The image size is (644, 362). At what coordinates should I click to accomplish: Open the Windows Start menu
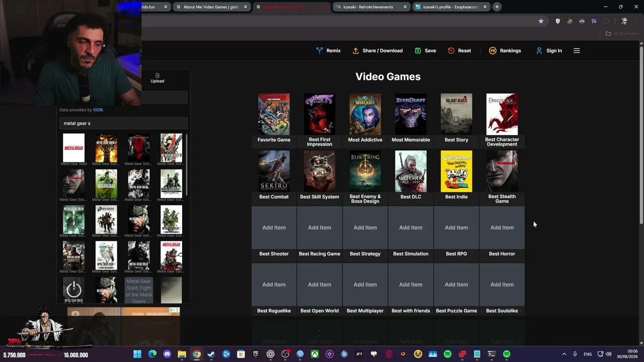pos(137,354)
